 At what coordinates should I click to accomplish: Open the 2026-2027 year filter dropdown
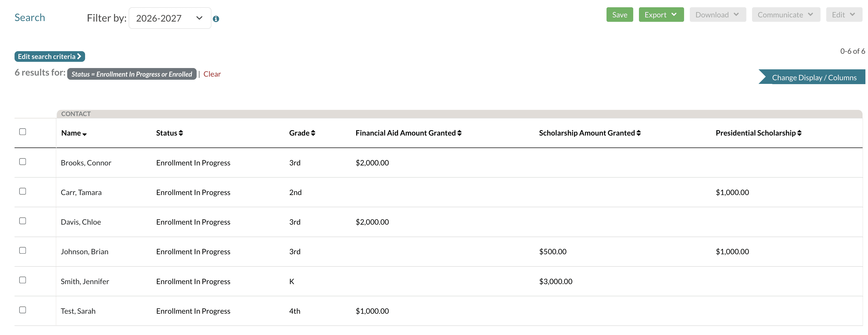coord(170,18)
